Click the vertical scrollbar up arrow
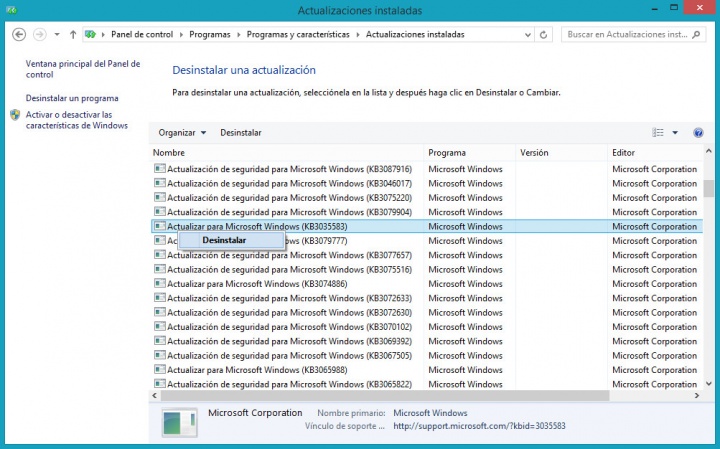This screenshot has width=720, height=449. pos(709,151)
